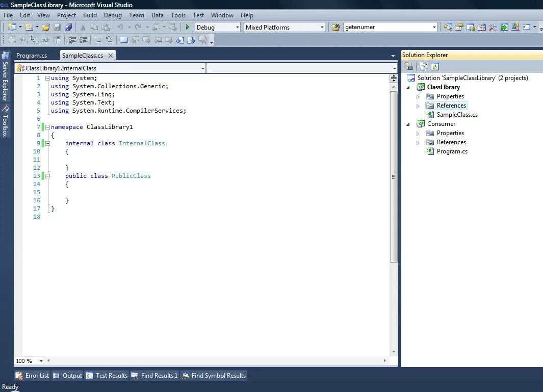
Task: Open the Extension Manager toolbar icon
Action: coord(515,27)
